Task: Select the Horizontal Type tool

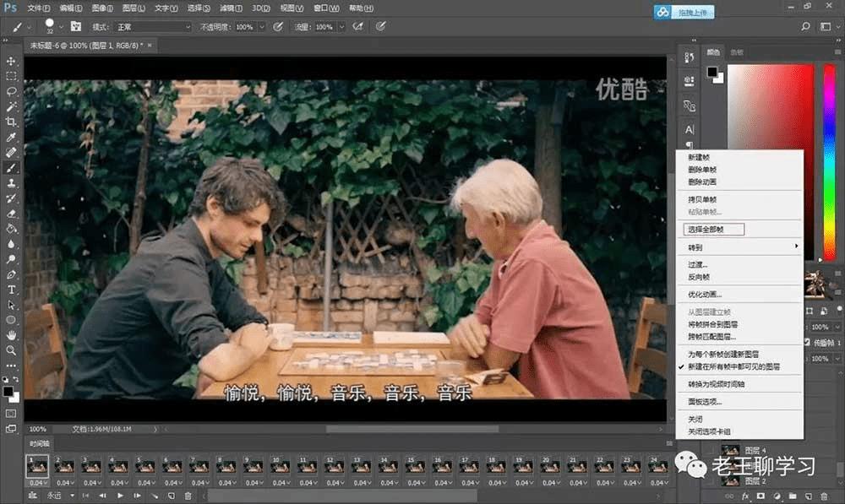Action: click(x=11, y=290)
